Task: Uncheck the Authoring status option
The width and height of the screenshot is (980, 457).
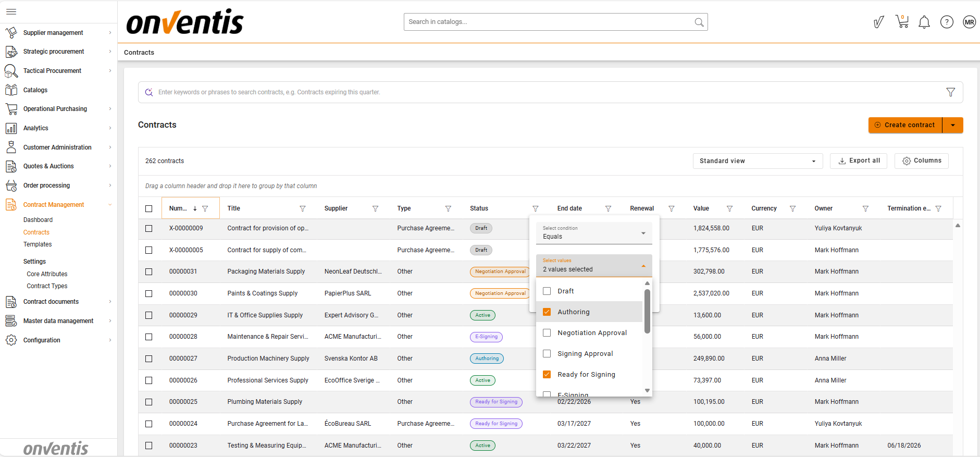Action: point(547,312)
